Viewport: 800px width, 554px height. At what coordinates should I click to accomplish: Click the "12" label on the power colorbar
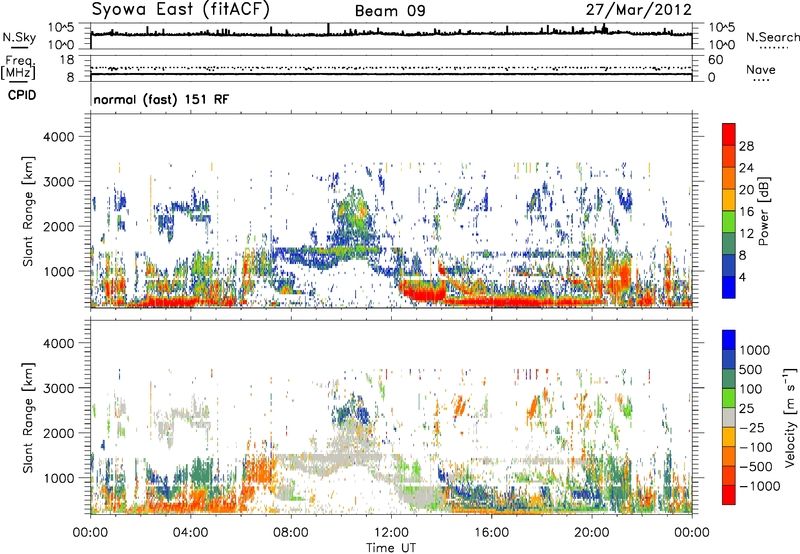[x=746, y=234]
